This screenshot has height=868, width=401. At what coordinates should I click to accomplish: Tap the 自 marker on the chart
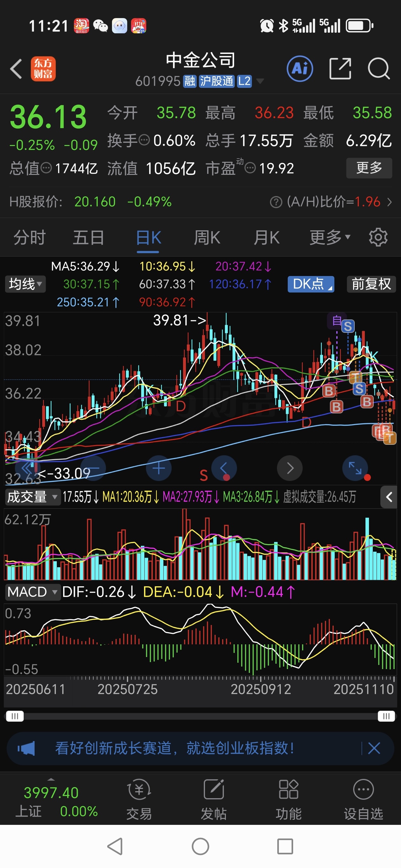click(336, 320)
